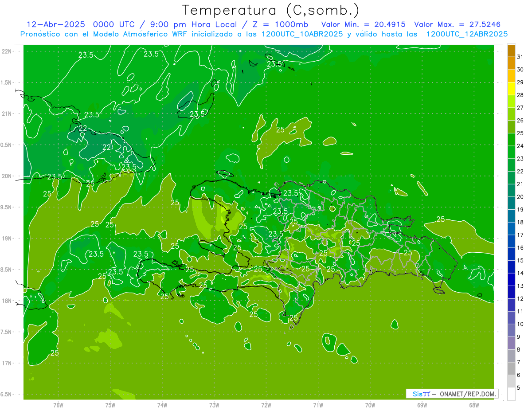Pick the gray colorbar band between 6 and 7
The width and height of the screenshot is (532, 411).
click(511, 368)
